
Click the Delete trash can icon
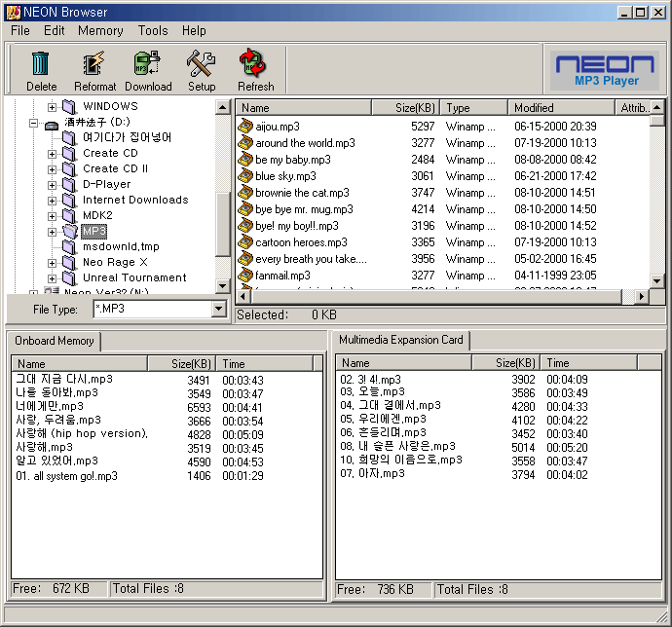[x=41, y=64]
